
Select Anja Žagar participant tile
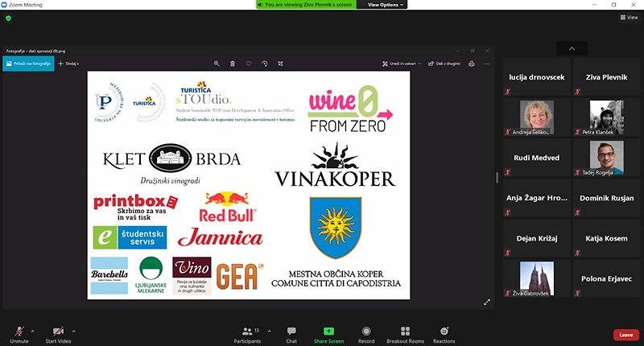point(537,198)
